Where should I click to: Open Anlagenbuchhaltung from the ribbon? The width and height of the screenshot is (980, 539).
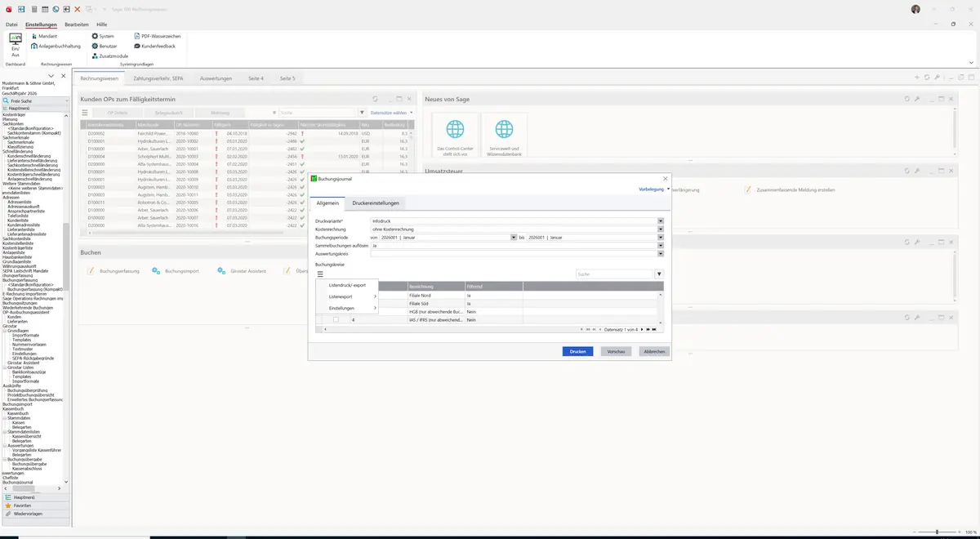pos(55,46)
